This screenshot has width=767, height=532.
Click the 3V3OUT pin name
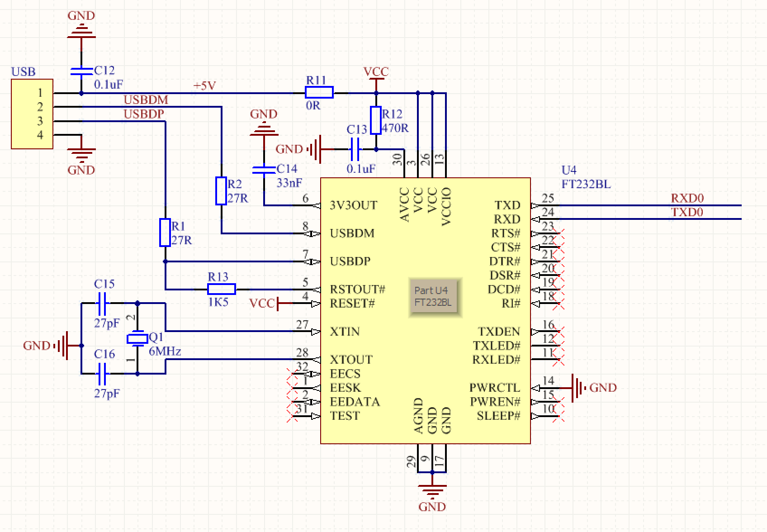[353, 205]
